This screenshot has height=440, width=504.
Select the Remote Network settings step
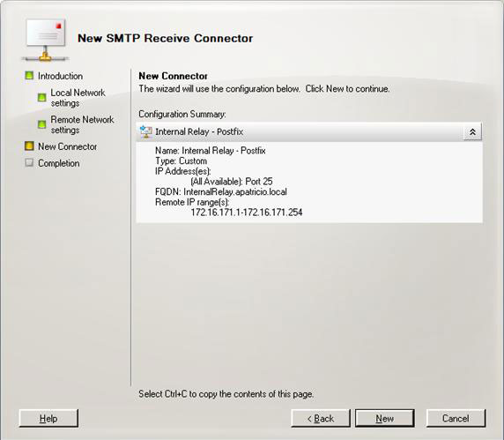82,125
